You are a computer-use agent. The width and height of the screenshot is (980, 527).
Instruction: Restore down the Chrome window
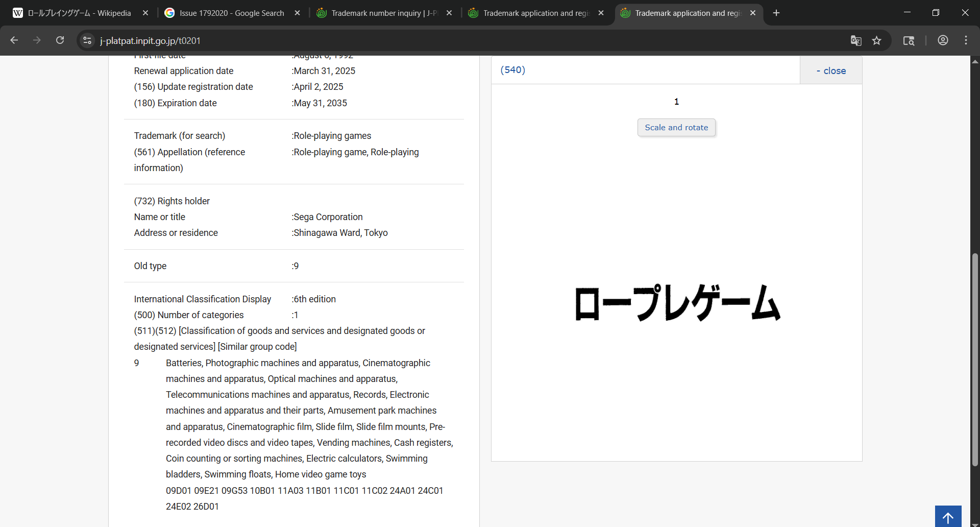point(936,13)
